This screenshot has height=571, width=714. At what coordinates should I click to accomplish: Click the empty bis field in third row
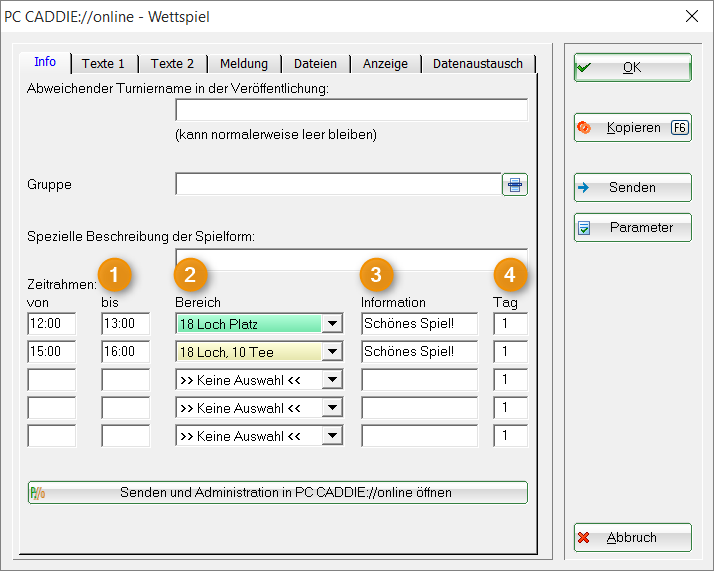(125, 380)
